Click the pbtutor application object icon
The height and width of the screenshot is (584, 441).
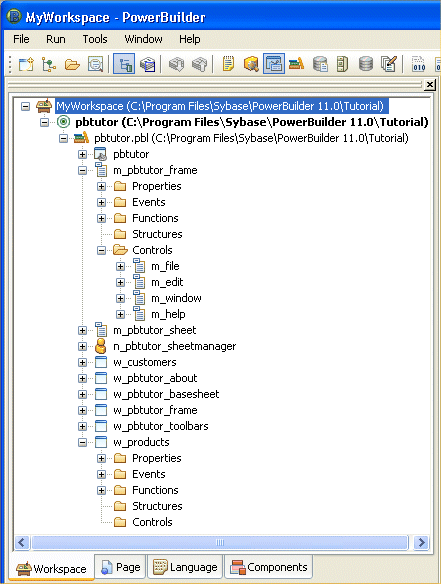click(x=101, y=154)
